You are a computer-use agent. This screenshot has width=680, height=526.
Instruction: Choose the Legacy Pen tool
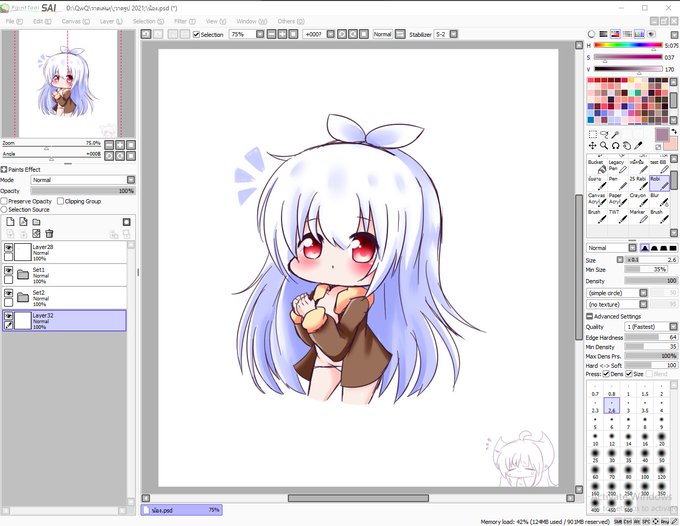[x=618, y=166]
